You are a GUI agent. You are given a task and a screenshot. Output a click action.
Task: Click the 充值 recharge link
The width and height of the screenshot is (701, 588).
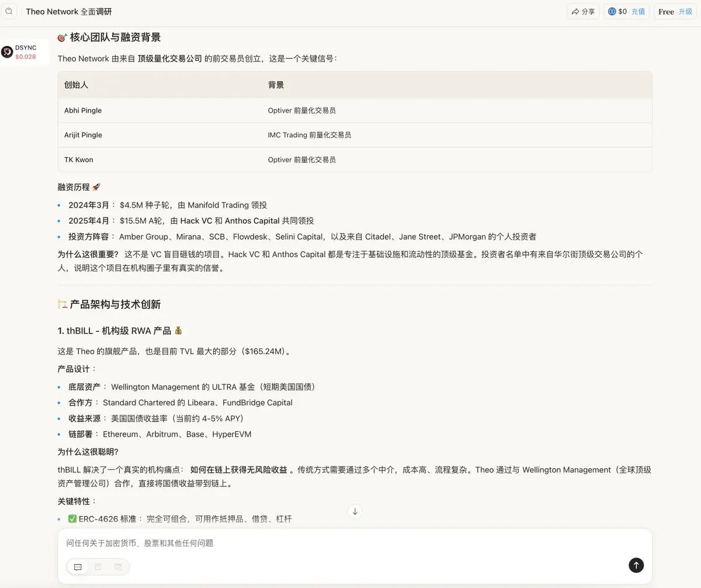pyautogui.click(x=638, y=12)
